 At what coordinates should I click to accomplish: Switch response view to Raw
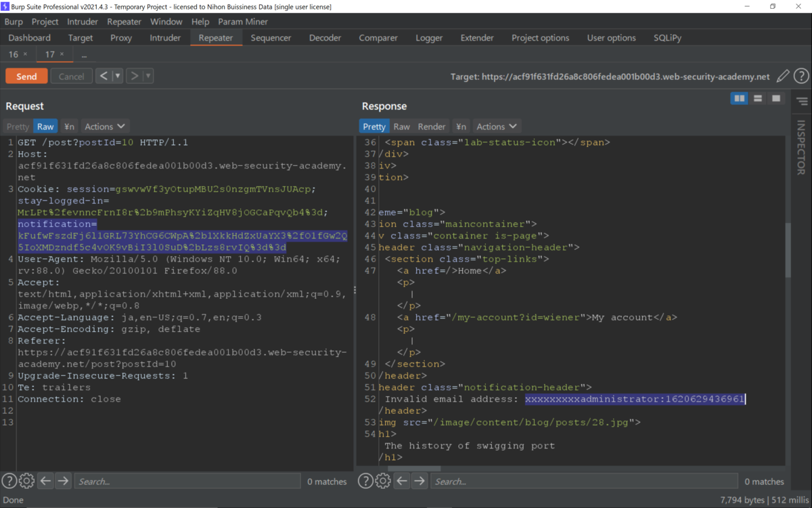click(x=402, y=126)
